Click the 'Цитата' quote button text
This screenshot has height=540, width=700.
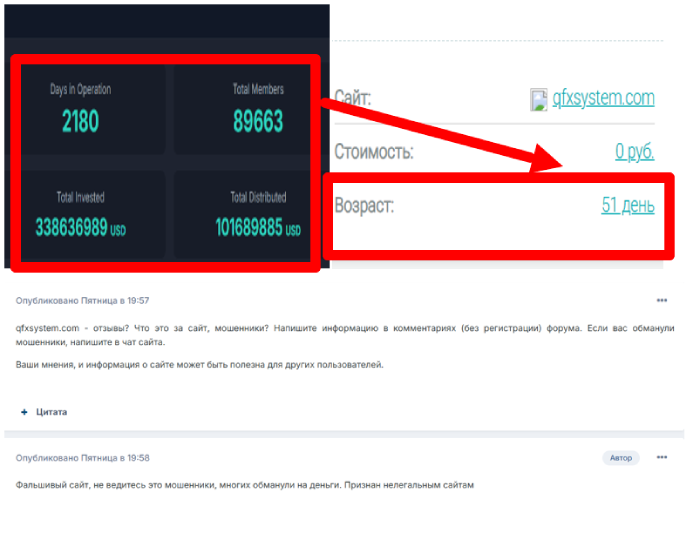(51, 411)
